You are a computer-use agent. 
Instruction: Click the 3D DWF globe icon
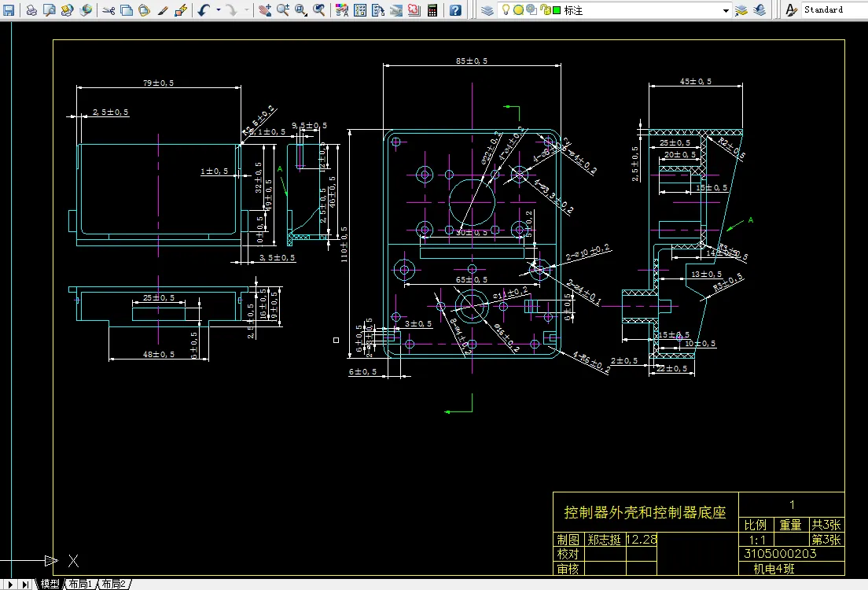pyautogui.click(x=86, y=10)
